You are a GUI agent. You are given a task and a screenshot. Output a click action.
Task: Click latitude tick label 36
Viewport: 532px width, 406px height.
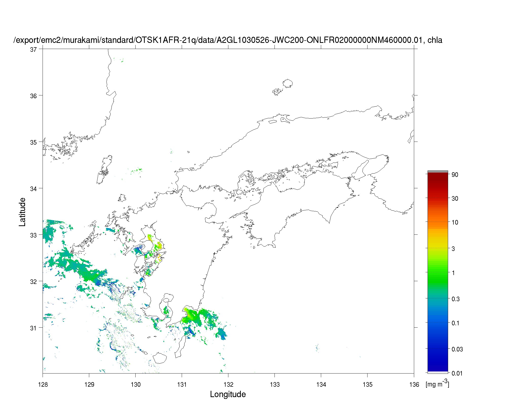[x=33, y=96]
